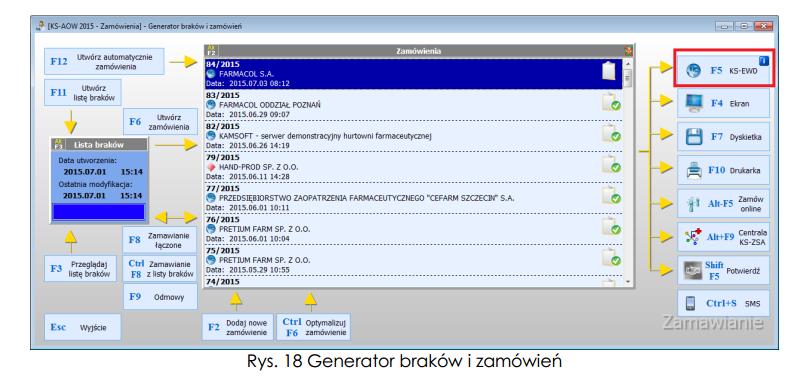Select order 82/2015 KAMSOFT row
The height and width of the screenshot is (383, 795).
(x=413, y=136)
